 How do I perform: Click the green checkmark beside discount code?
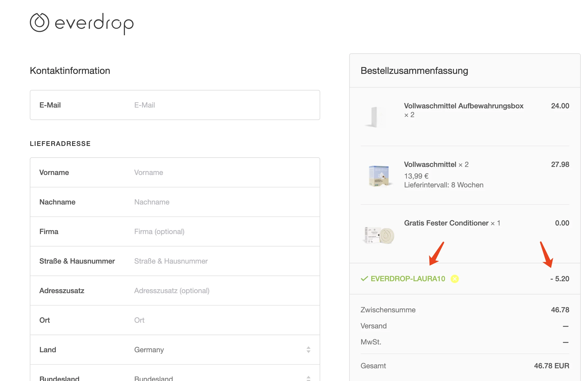coord(364,279)
